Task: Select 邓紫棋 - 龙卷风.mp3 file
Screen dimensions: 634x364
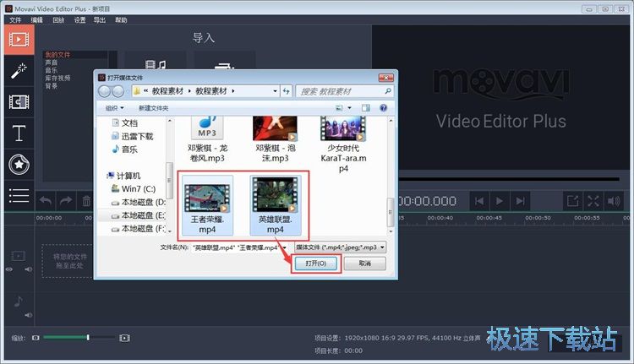Action: pyautogui.click(x=207, y=140)
